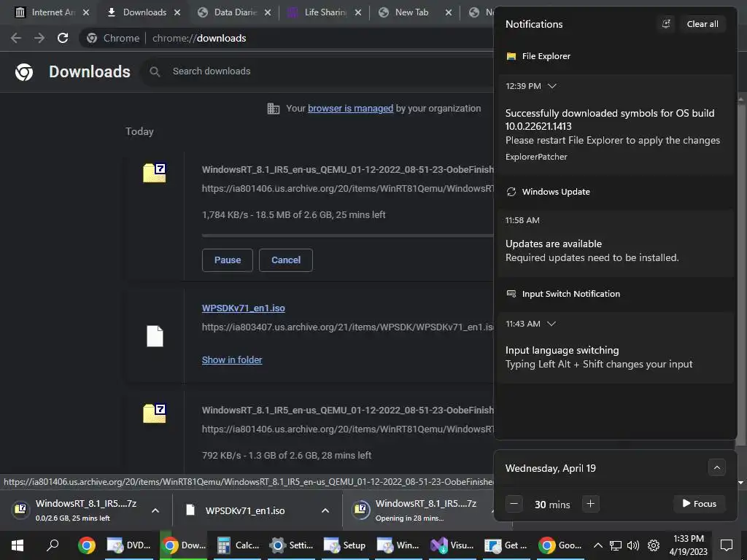Click the browser back arrow

pos(16,38)
